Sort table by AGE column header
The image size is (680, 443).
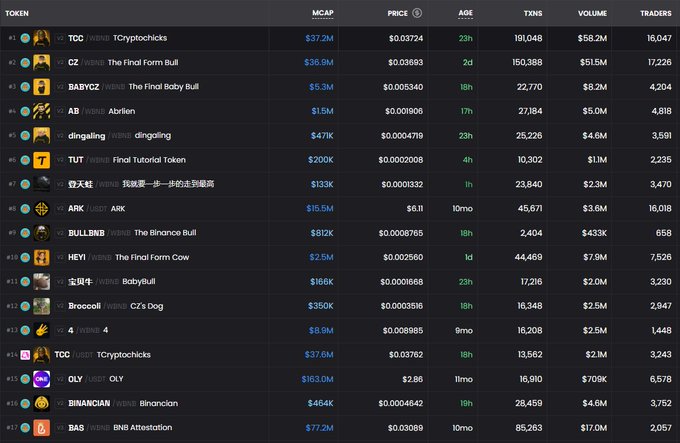tap(465, 13)
